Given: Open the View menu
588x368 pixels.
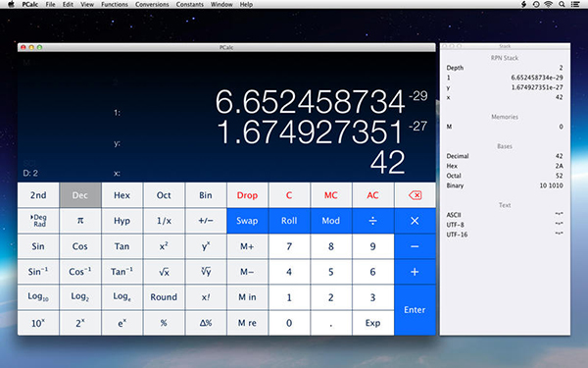Looking at the screenshot, I should click(x=87, y=5).
